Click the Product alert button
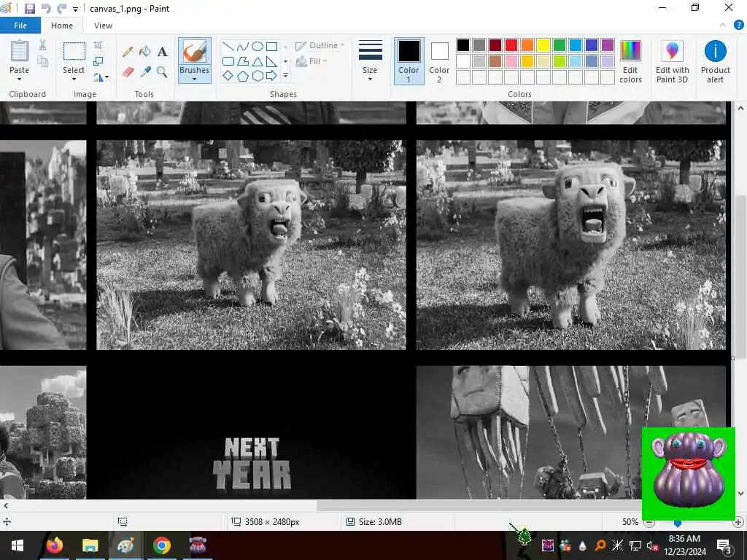The image size is (747, 560). (x=715, y=61)
